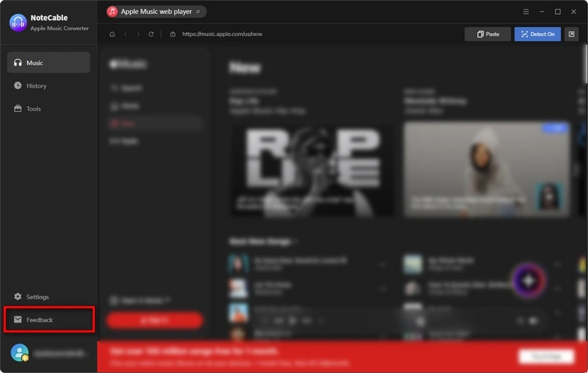Maximize the NoteCable window
This screenshot has height=373, width=588.
(558, 12)
